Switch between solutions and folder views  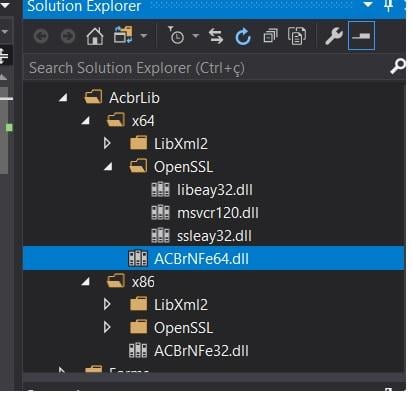123,35
